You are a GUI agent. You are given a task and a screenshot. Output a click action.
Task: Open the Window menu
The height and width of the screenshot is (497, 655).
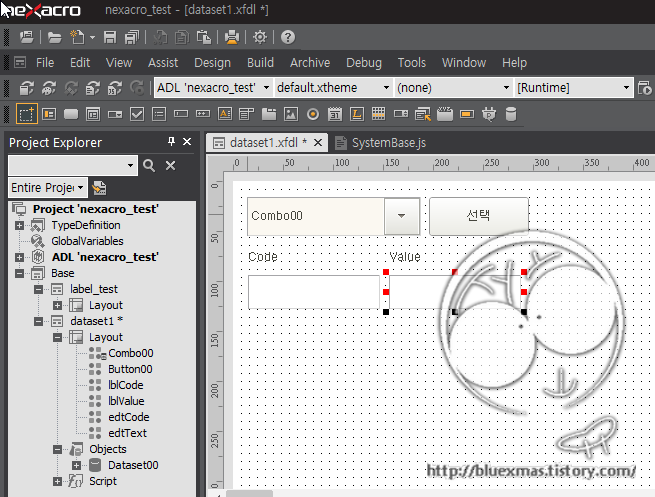(464, 63)
